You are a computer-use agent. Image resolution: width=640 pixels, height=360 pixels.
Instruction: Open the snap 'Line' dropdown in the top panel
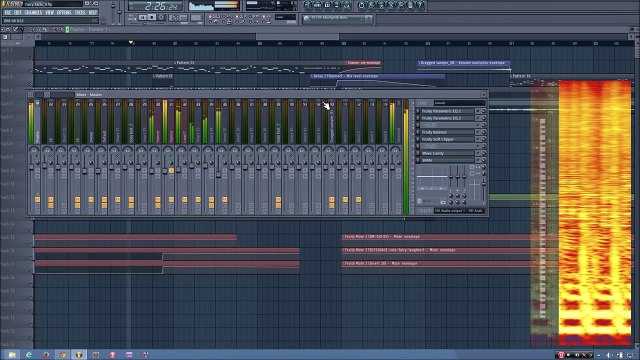285,18
